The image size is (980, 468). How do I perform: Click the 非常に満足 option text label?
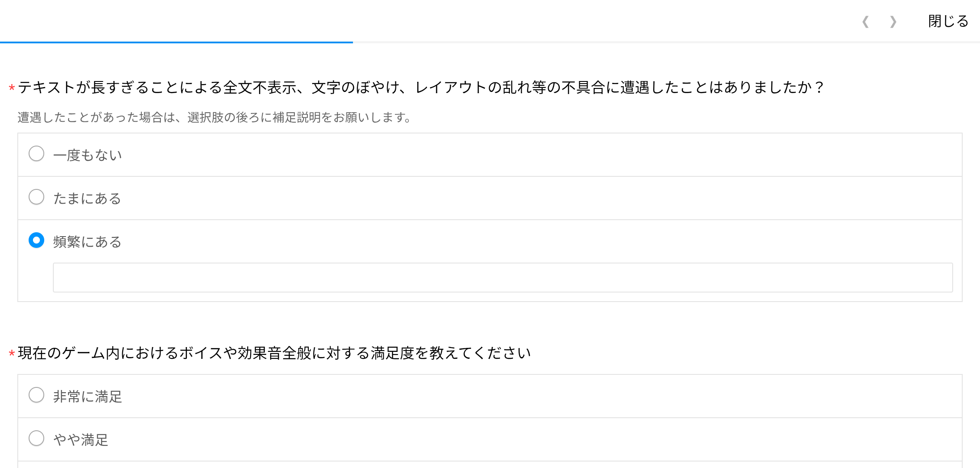[x=88, y=396]
